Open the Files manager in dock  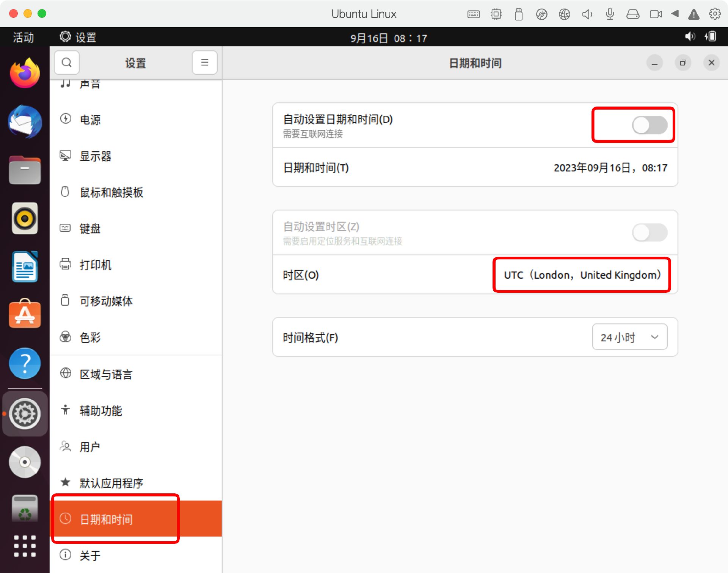click(x=25, y=170)
